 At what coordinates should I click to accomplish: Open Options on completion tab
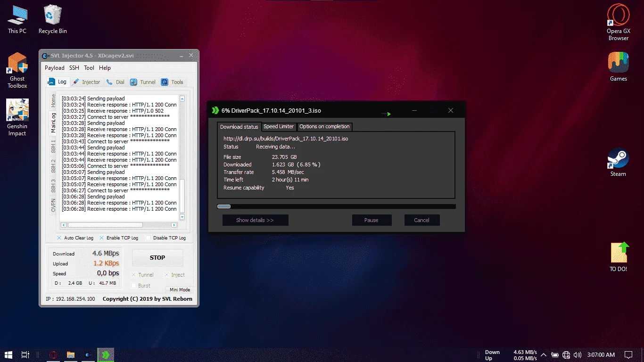pyautogui.click(x=324, y=127)
